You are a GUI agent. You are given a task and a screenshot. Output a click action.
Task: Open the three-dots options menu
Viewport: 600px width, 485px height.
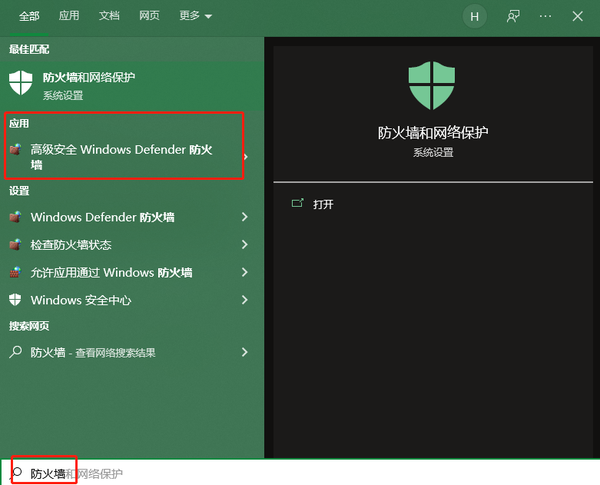(545, 16)
